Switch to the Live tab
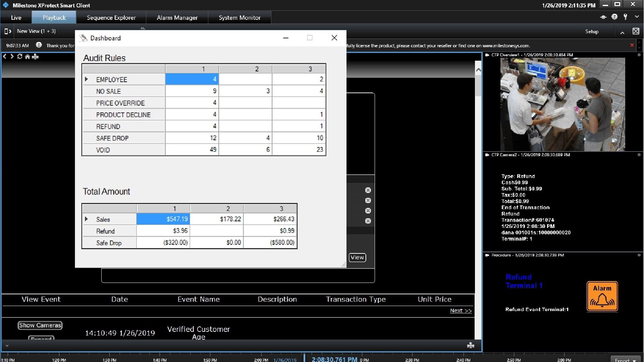This screenshot has width=644, height=362. [16, 17]
